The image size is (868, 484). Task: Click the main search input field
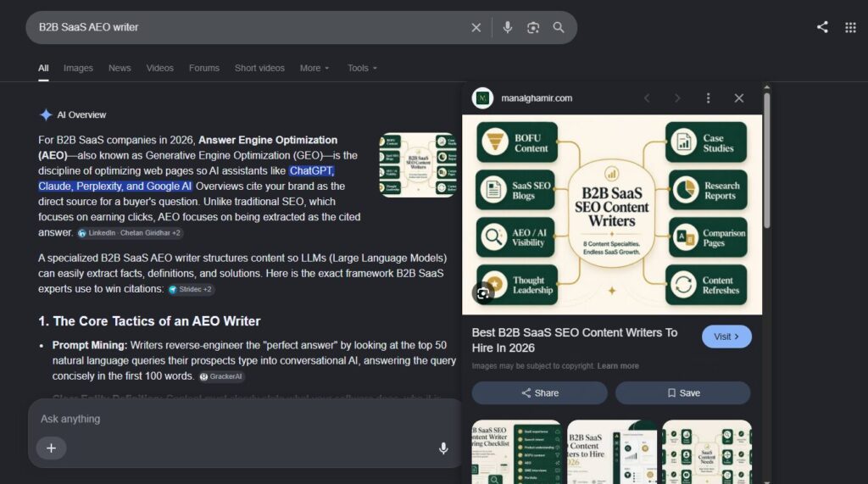point(249,28)
